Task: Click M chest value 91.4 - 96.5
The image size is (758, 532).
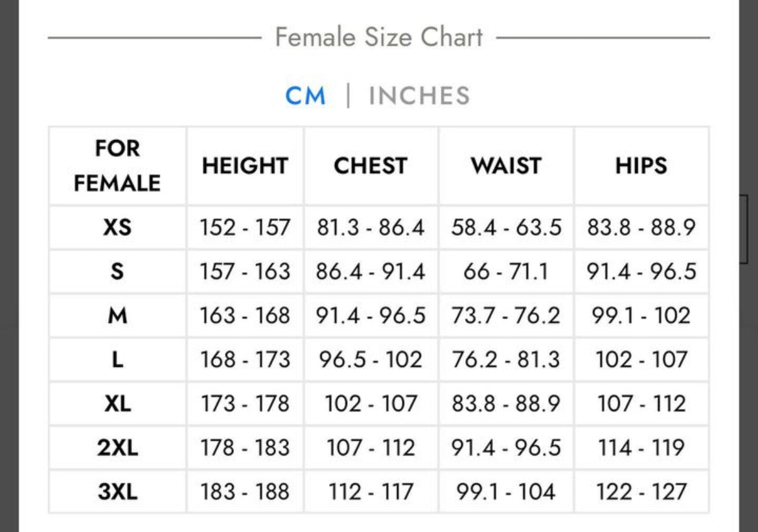Action: (371, 316)
